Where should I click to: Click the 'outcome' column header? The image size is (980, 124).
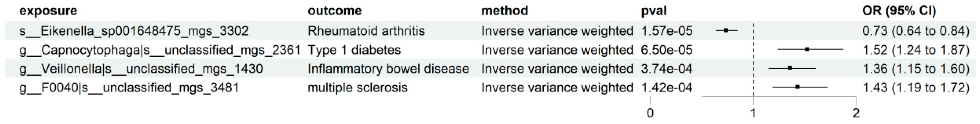coord(334,11)
